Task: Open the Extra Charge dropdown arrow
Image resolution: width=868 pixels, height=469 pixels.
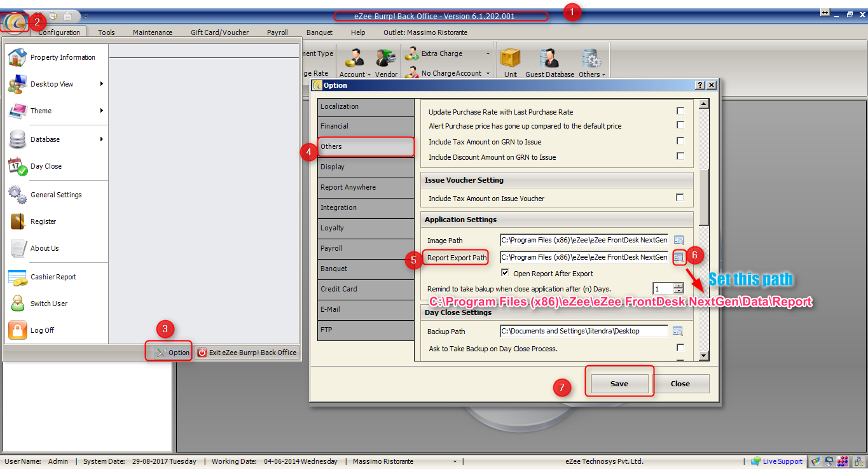Action: (x=488, y=54)
